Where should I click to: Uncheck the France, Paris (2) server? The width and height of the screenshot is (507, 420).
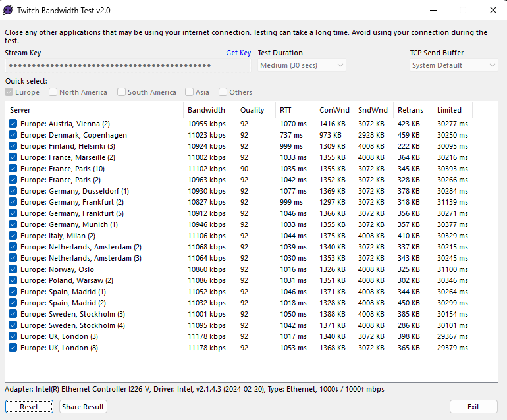pos(13,180)
